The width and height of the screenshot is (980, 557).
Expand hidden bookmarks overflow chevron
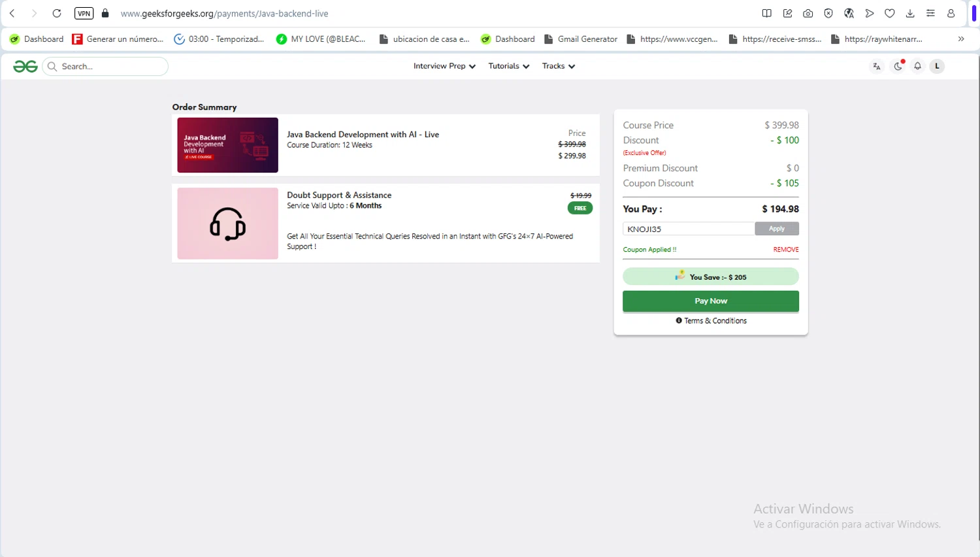tap(961, 39)
